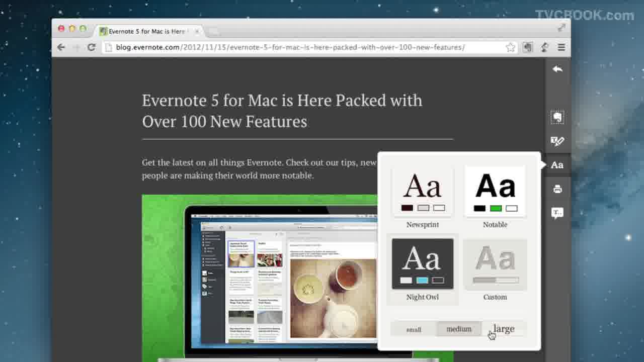
Task: Set text size to large
Action: [x=504, y=329]
